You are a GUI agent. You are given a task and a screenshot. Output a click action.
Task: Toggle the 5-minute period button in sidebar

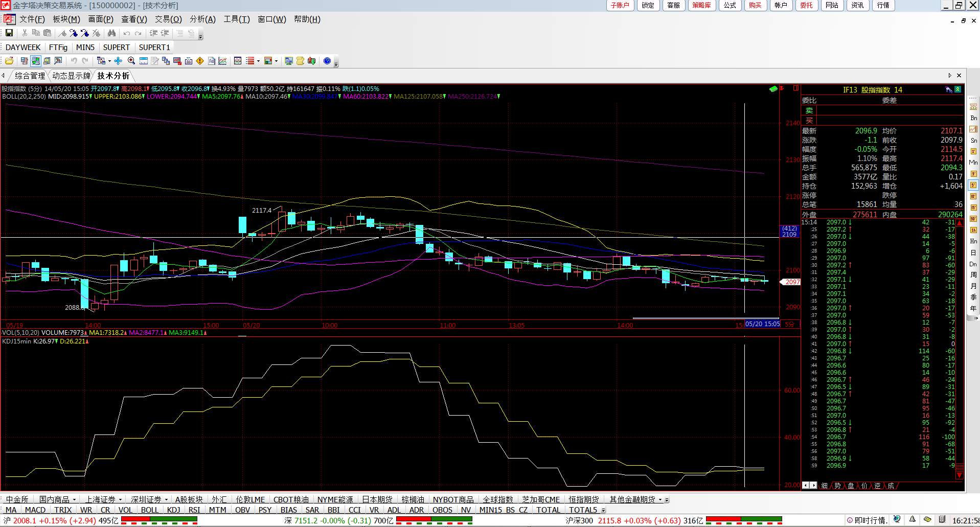(x=973, y=185)
